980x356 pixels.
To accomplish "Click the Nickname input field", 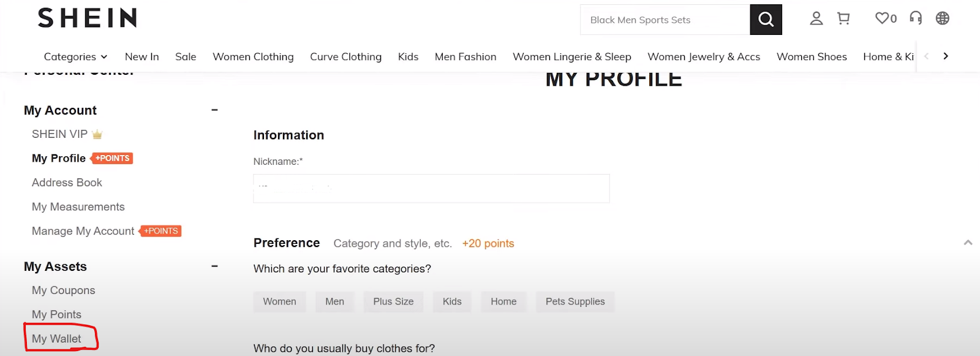I will tap(431, 189).
